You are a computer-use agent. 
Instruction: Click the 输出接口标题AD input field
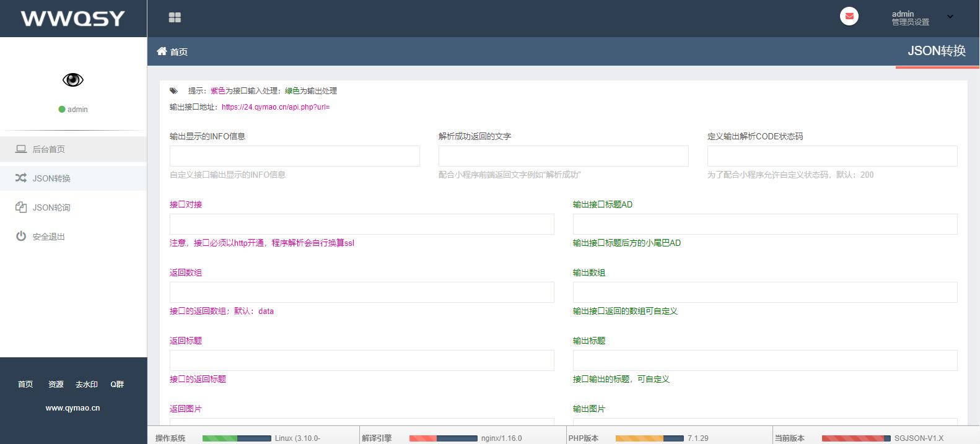point(765,224)
